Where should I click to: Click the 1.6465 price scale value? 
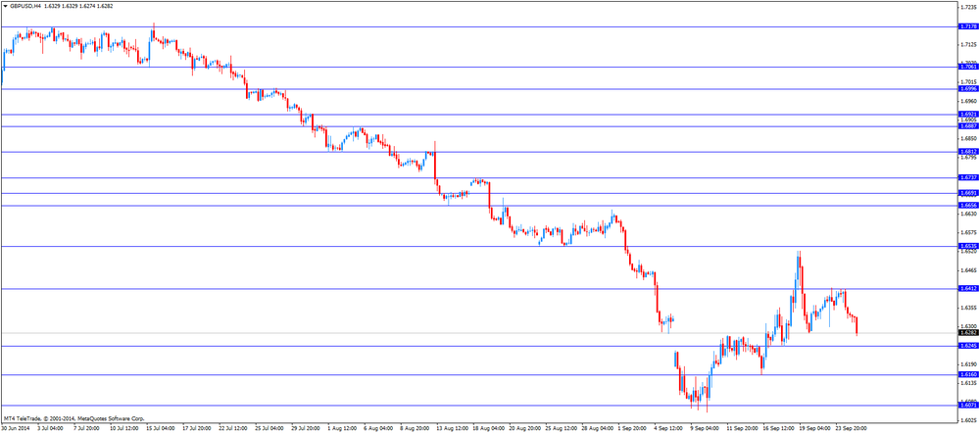(969, 270)
